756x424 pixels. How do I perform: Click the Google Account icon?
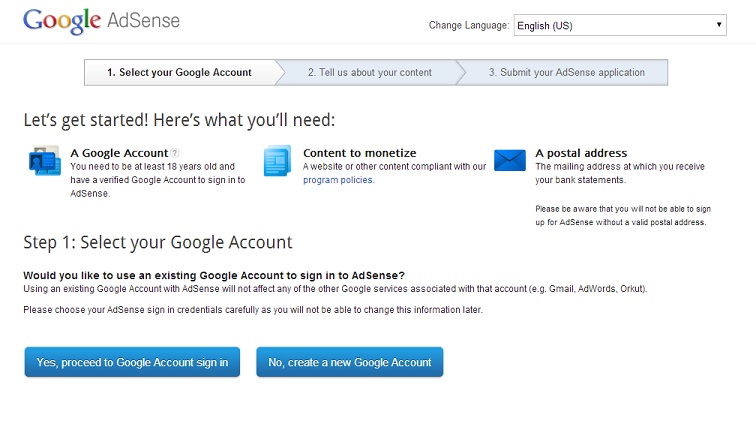[x=45, y=161]
